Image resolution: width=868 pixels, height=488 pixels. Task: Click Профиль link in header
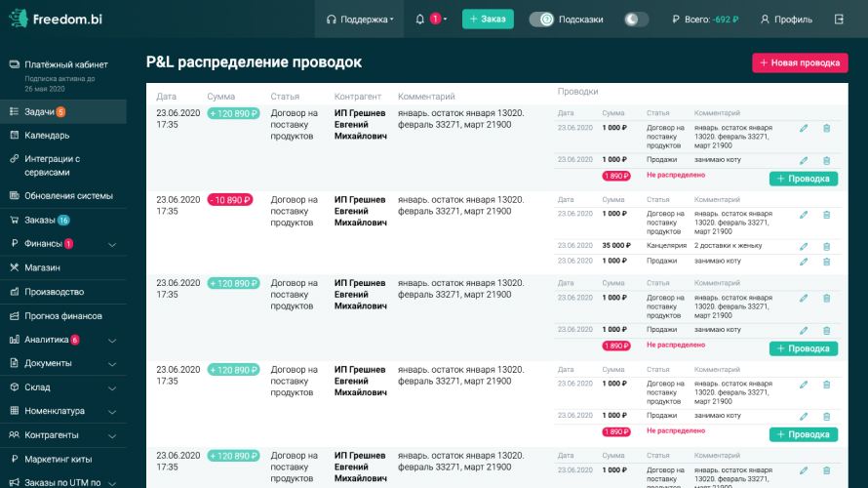[793, 20]
